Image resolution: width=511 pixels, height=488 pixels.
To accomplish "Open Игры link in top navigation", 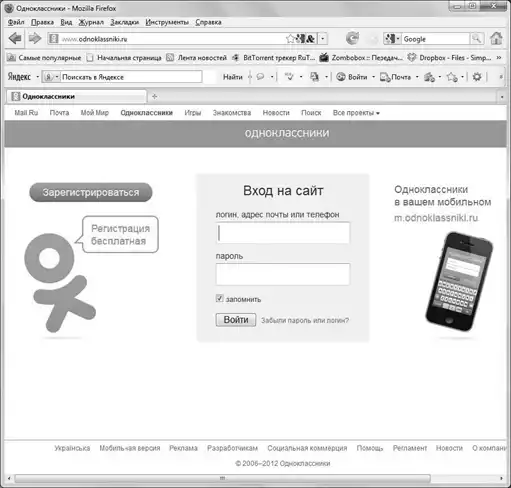I will [x=193, y=113].
